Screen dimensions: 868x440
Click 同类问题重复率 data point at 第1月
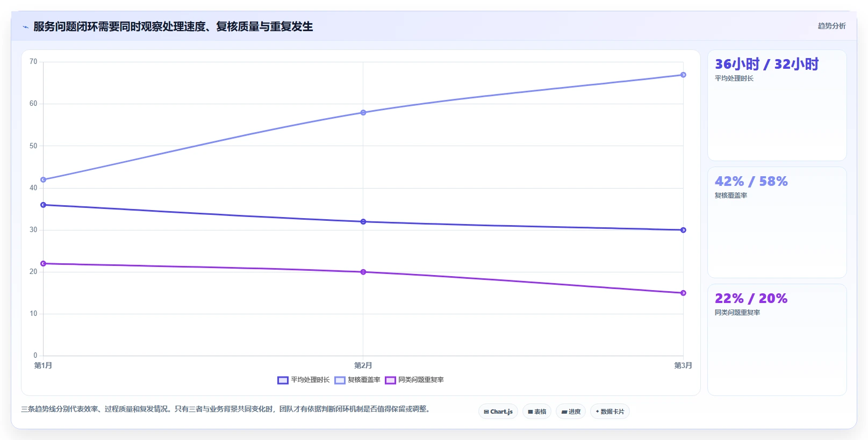point(44,264)
